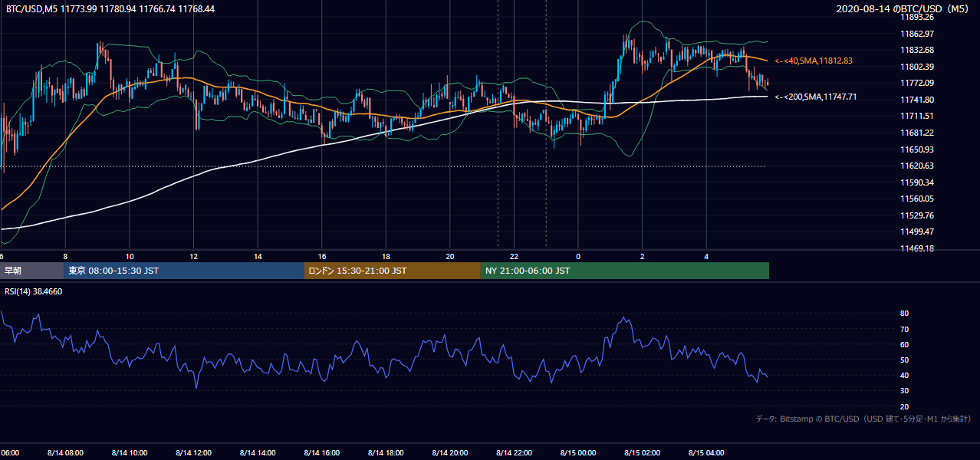The width and height of the screenshot is (980, 460).
Task: Click price axis label 11650.93
Action: click(917, 149)
